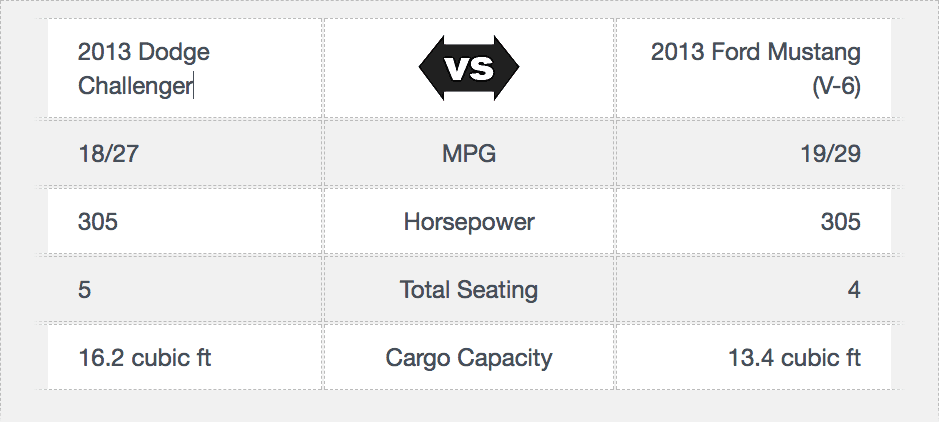Click the gray margin below the table
The width and height of the screenshot is (941, 424).
click(469, 408)
